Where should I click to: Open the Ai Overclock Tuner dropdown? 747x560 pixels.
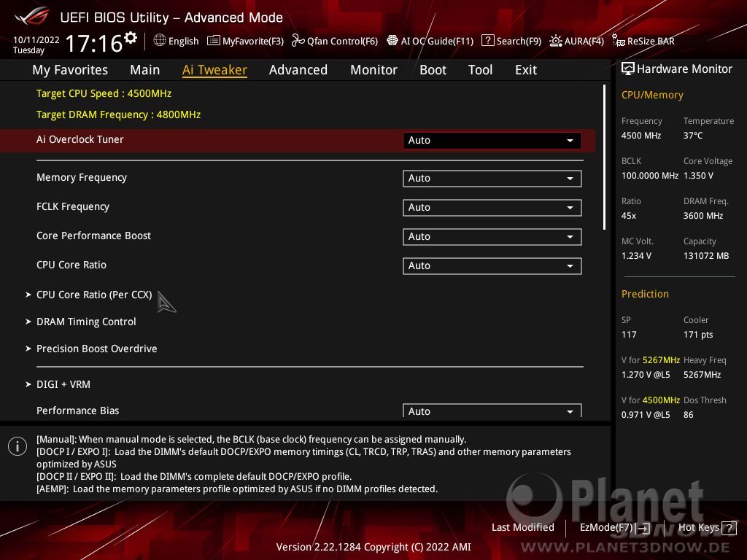tap(492, 140)
